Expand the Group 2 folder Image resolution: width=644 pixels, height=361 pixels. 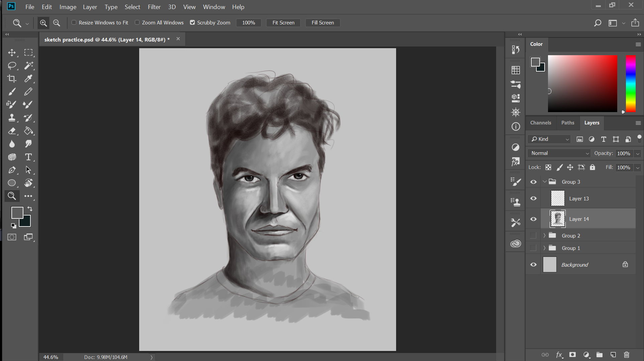544,236
